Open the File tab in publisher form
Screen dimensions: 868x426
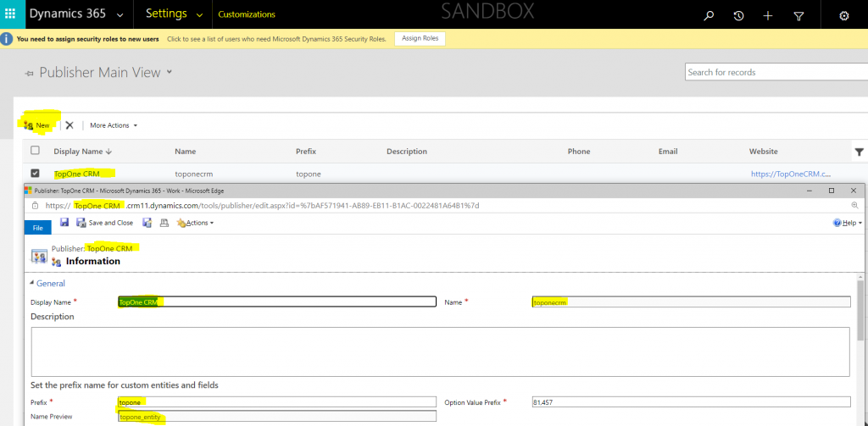[37, 227]
